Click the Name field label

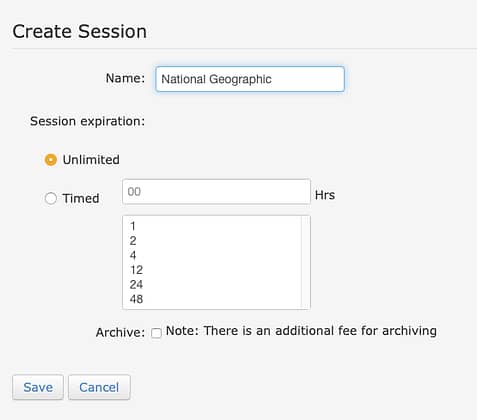point(125,78)
